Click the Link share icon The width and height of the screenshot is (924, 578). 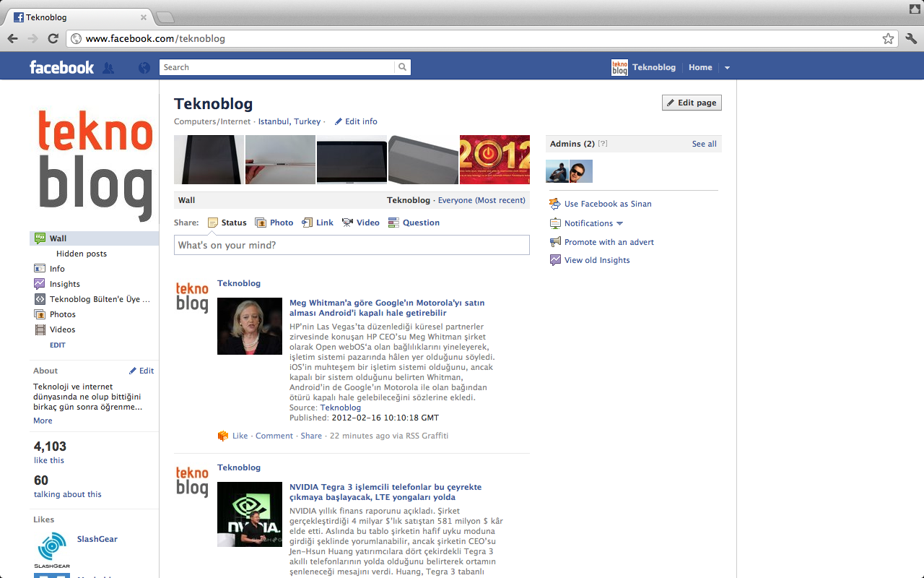(307, 223)
